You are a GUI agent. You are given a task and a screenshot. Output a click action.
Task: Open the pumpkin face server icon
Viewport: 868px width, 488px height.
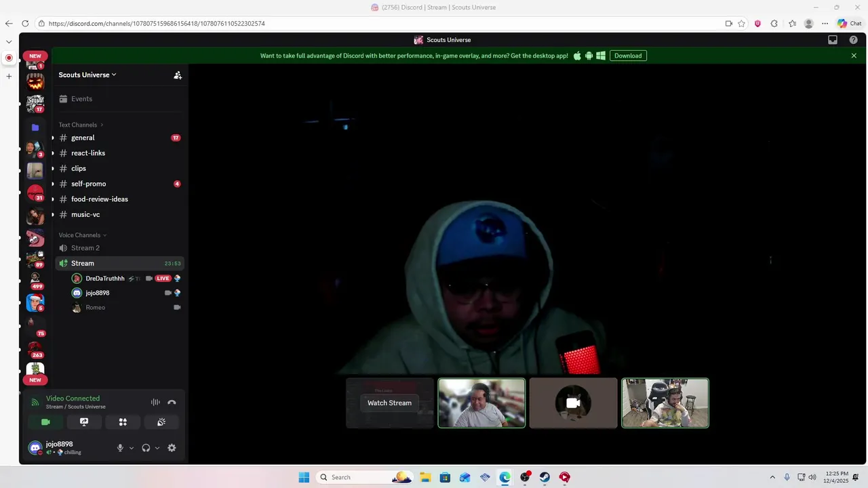coord(35,82)
